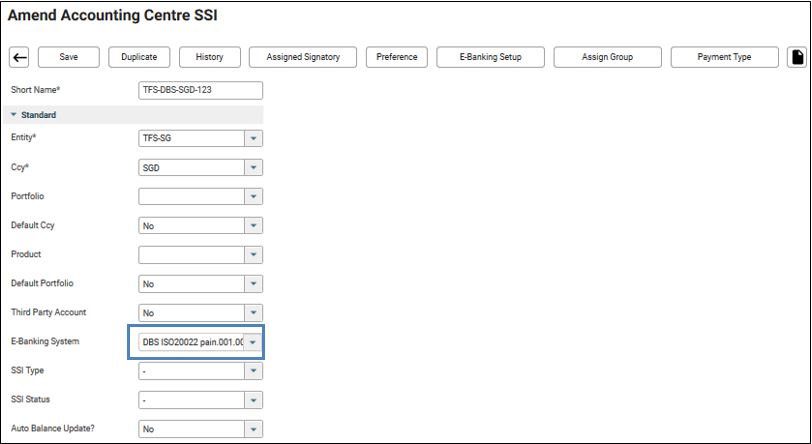This screenshot has width=812, height=444.
Task: Collapse the Standard section
Action: point(14,115)
